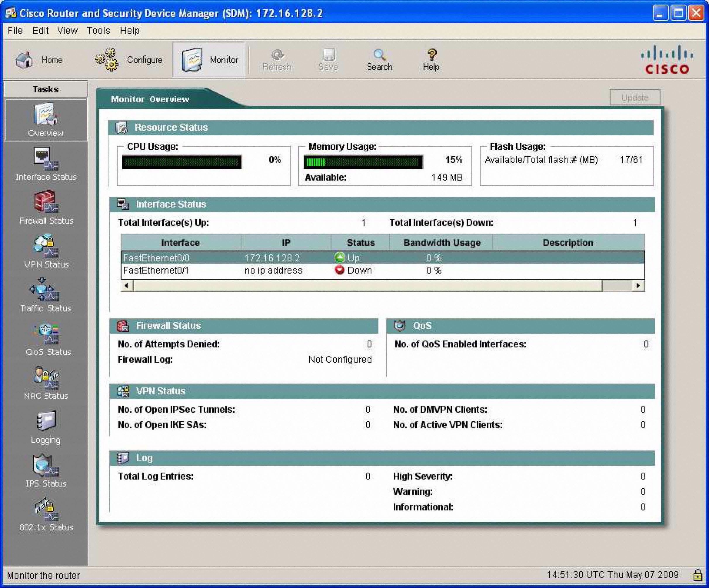Image resolution: width=709 pixels, height=588 pixels.
Task: Open IPS Status task
Action: pyautogui.click(x=46, y=470)
